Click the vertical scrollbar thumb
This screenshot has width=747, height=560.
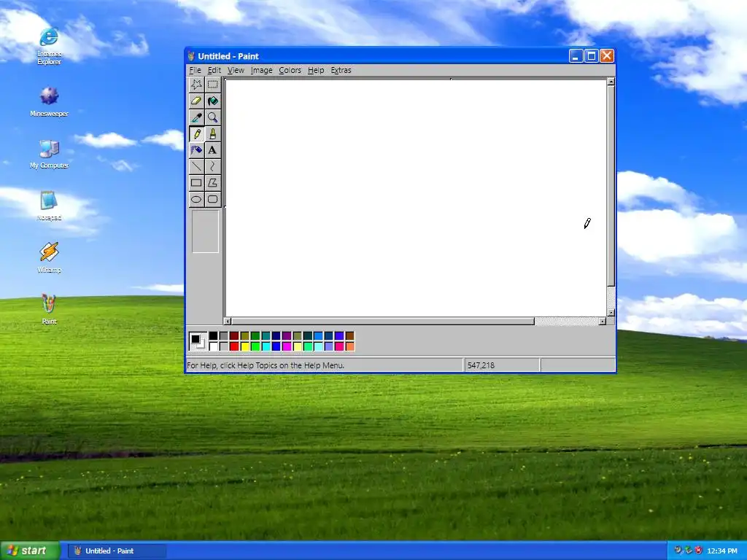pyautogui.click(x=611, y=186)
